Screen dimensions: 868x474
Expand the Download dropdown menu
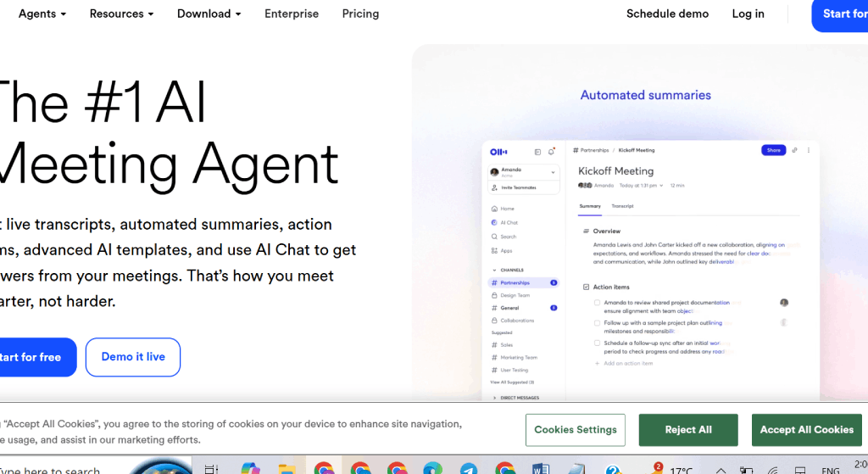[209, 14]
